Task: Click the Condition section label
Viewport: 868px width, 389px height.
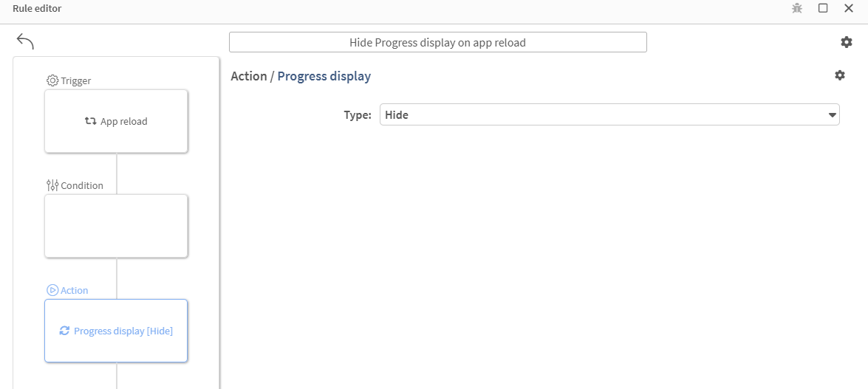Action: point(82,185)
